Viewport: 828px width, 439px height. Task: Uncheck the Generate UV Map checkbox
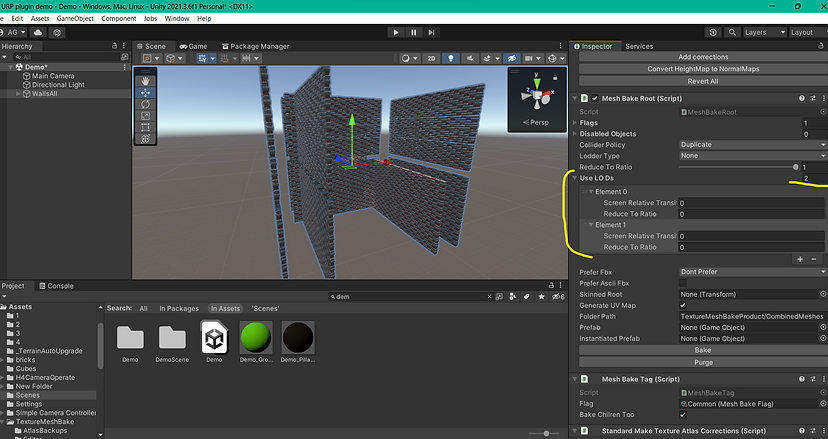[x=683, y=305]
